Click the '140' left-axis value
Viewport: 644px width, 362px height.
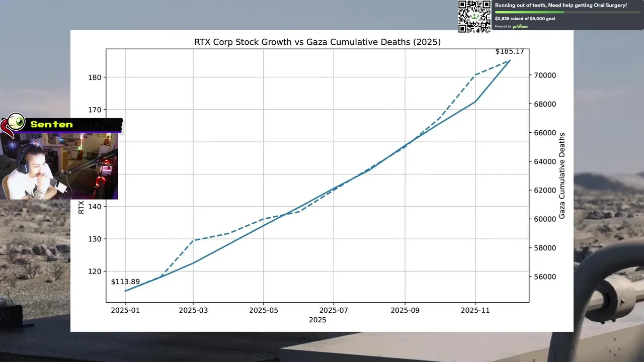[95, 207]
